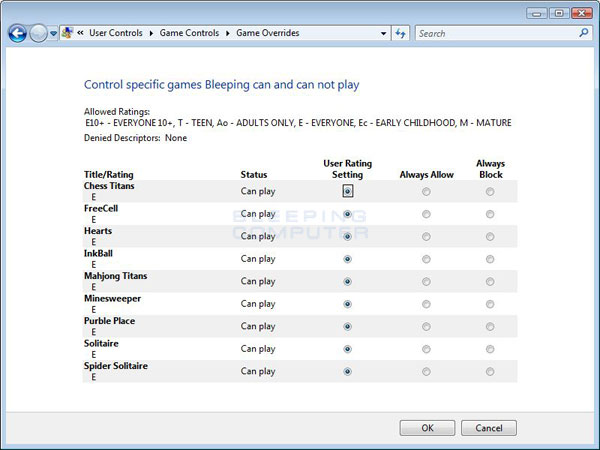The width and height of the screenshot is (600, 450).
Task: Set Solitaire to Always Block
Action: pyautogui.click(x=490, y=349)
